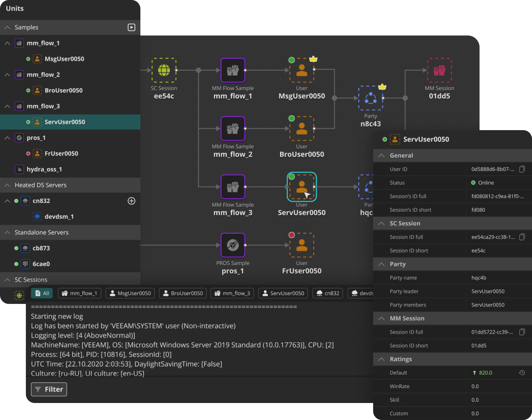
Task: Select the pink MM Session 01dd5 node
Action: (439, 70)
